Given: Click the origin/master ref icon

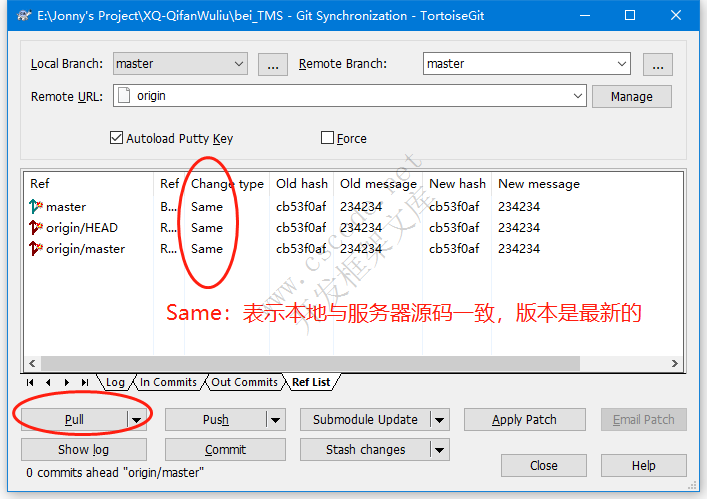Looking at the screenshot, I should (36, 248).
